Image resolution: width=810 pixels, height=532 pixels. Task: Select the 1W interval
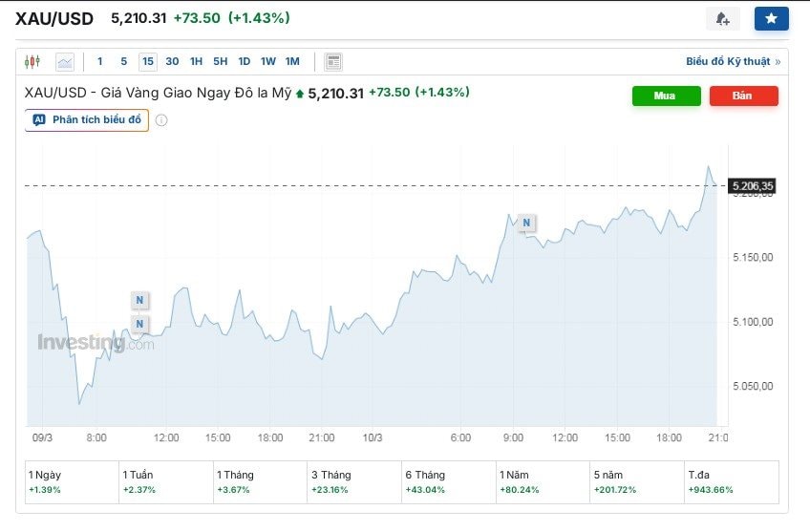pyautogui.click(x=268, y=62)
